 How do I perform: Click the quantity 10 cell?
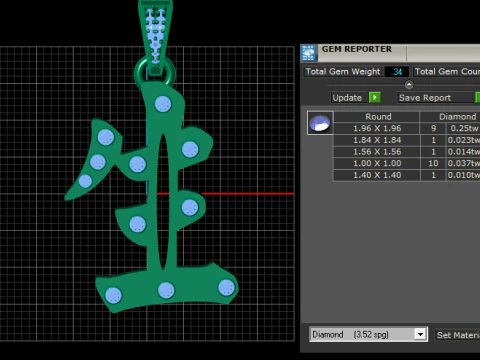pos(433,163)
